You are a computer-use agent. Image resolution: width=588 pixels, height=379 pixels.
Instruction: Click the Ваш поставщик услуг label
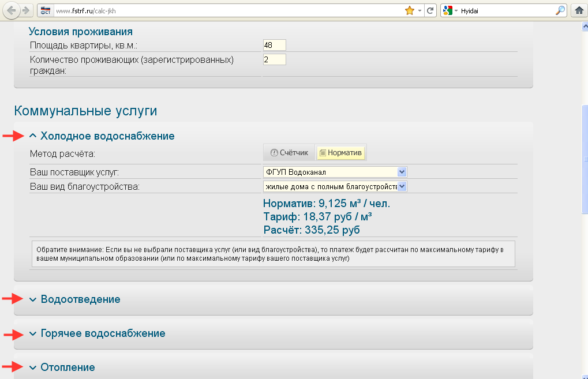pos(74,172)
